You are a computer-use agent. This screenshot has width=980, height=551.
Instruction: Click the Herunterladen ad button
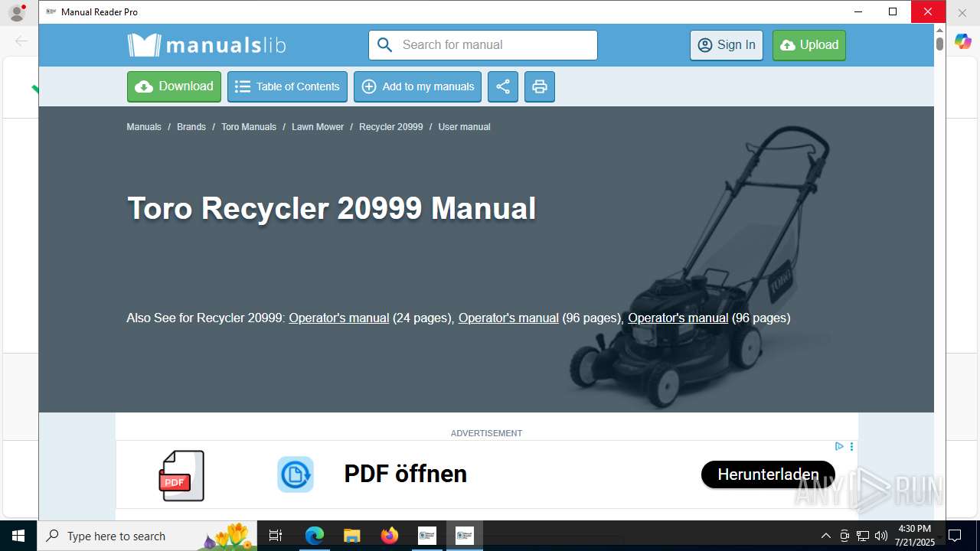[x=768, y=474]
